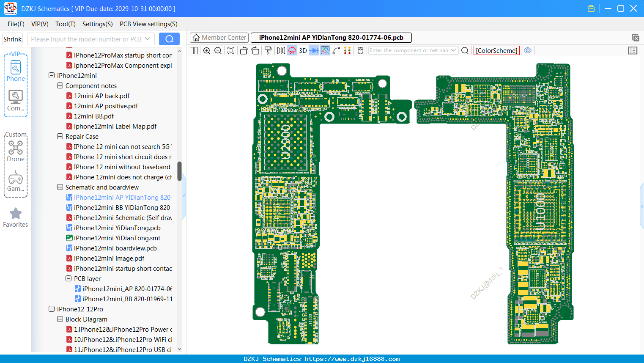Screen dimensions: 644x363
Task: Toggle the 3D view button
Action: click(303, 50)
